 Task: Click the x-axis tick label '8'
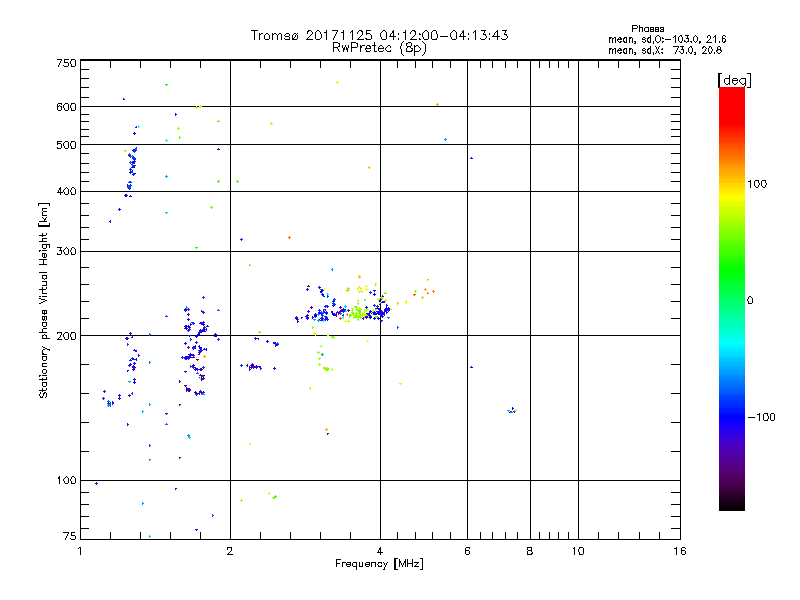[x=530, y=551]
